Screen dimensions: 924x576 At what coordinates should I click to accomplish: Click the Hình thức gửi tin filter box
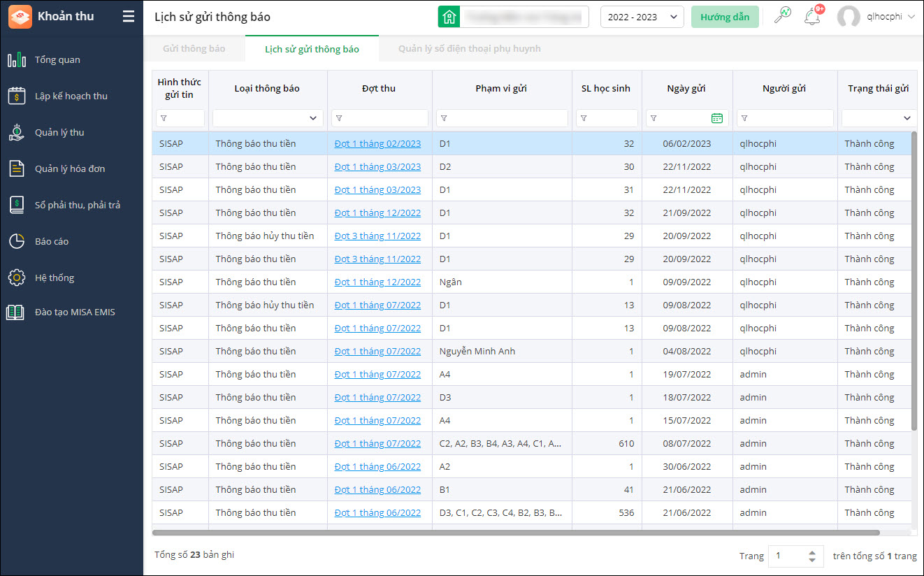click(x=180, y=118)
